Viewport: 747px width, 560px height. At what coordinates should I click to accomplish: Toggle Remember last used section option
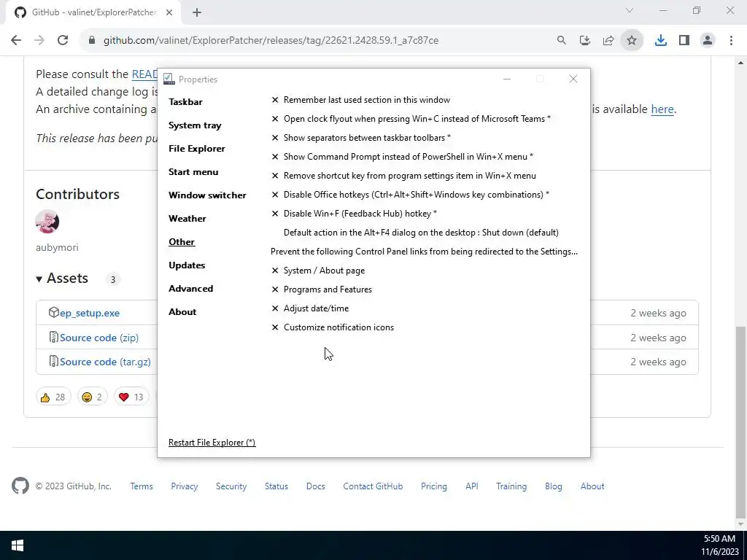tap(360, 100)
